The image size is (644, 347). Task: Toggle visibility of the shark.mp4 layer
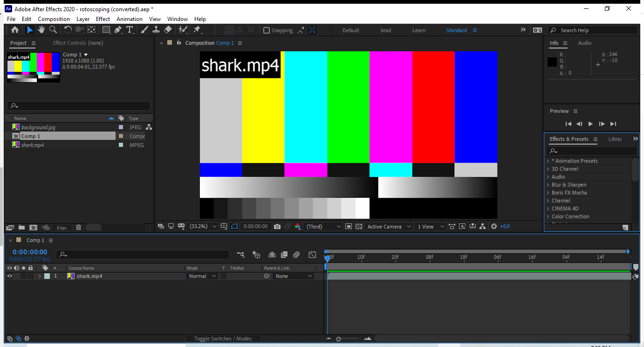pos(9,276)
